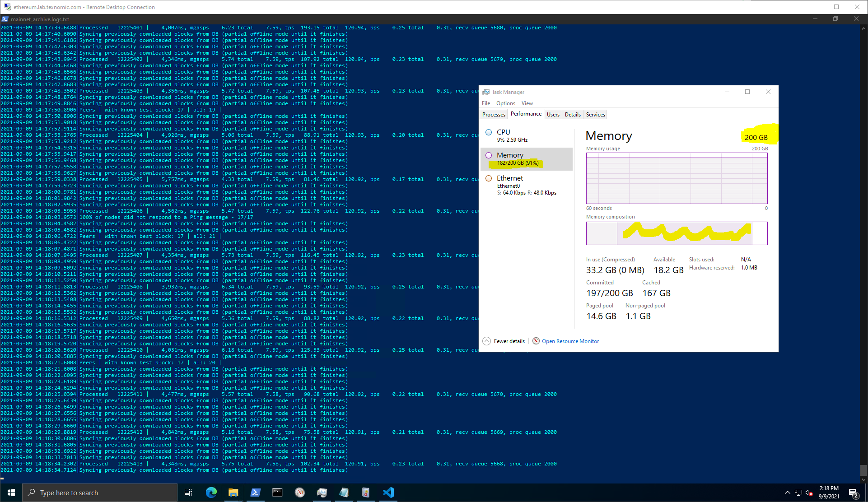This screenshot has width=868, height=502.
Task: Restore down the PowerShell console window
Action: (x=835, y=19)
